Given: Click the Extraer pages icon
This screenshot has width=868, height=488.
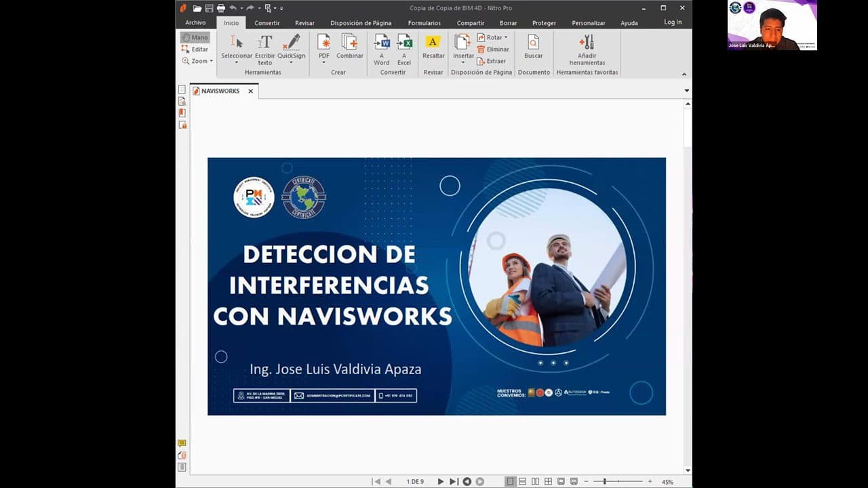Looking at the screenshot, I should 493,61.
